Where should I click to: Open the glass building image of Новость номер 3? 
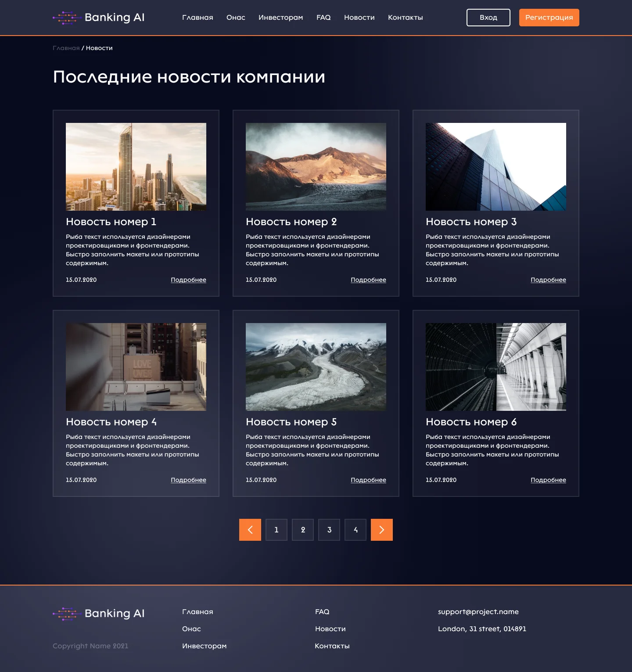click(x=496, y=167)
